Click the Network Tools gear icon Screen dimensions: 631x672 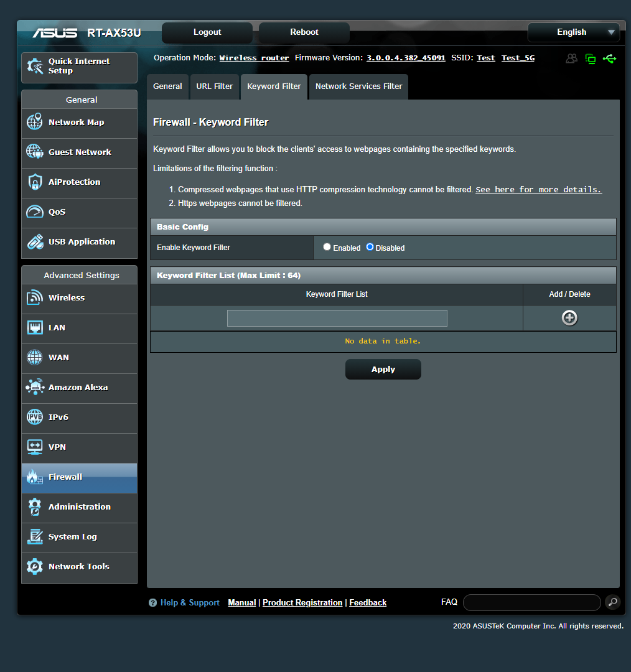(x=35, y=567)
